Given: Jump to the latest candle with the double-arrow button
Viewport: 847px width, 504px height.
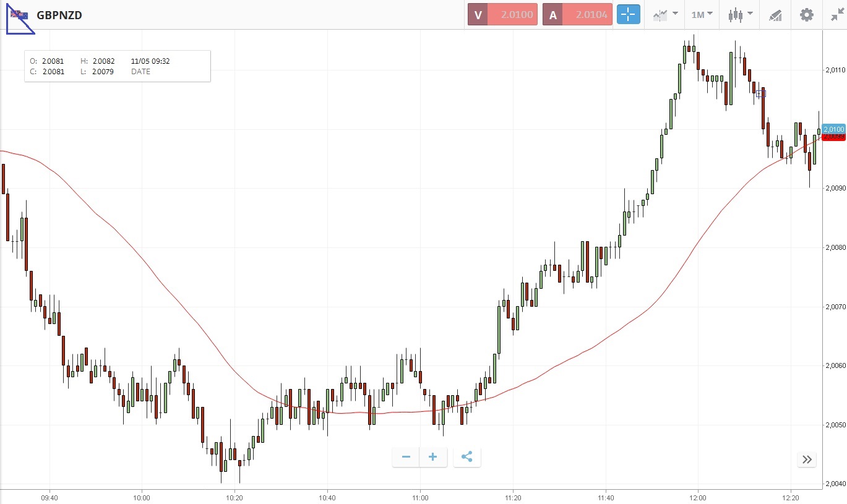Looking at the screenshot, I should pyautogui.click(x=807, y=459).
